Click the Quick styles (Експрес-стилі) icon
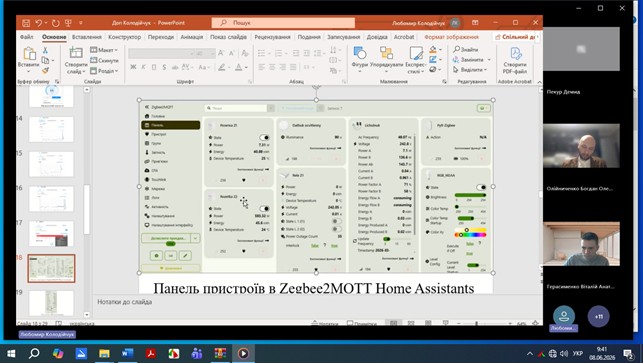This screenshot has height=363, width=643. pos(416,53)
